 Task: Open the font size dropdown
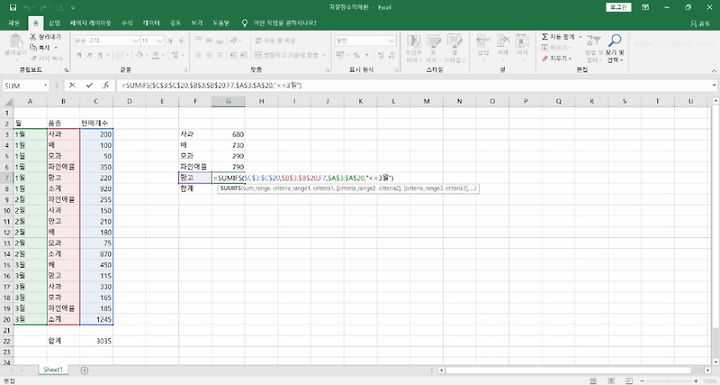tap(160, 41)
